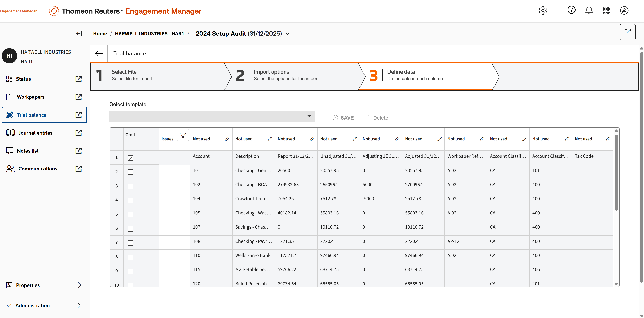The width and height of the screenshot is (644, 318).
Task: Open the settings gear icon
Action: point(542,10)
